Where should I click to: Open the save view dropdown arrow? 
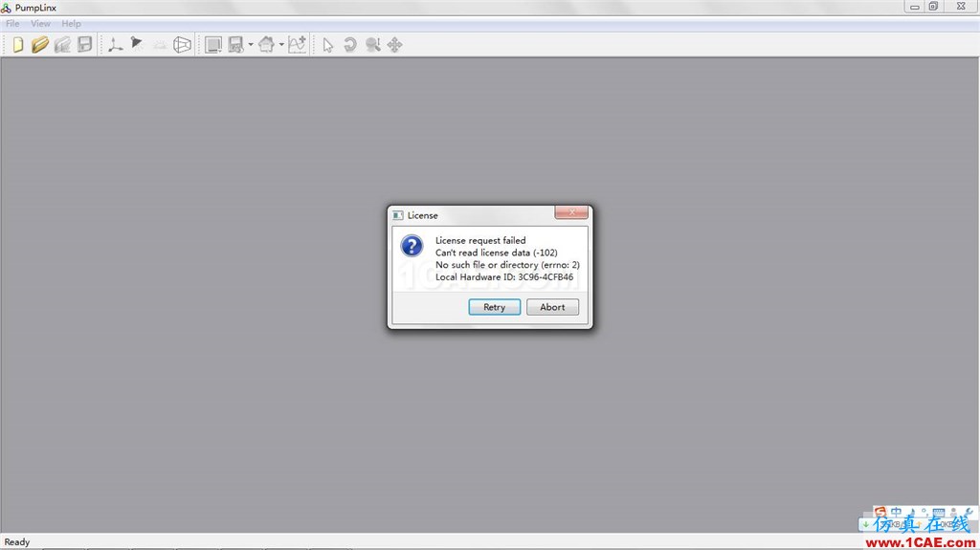click(x=251, y=45)
